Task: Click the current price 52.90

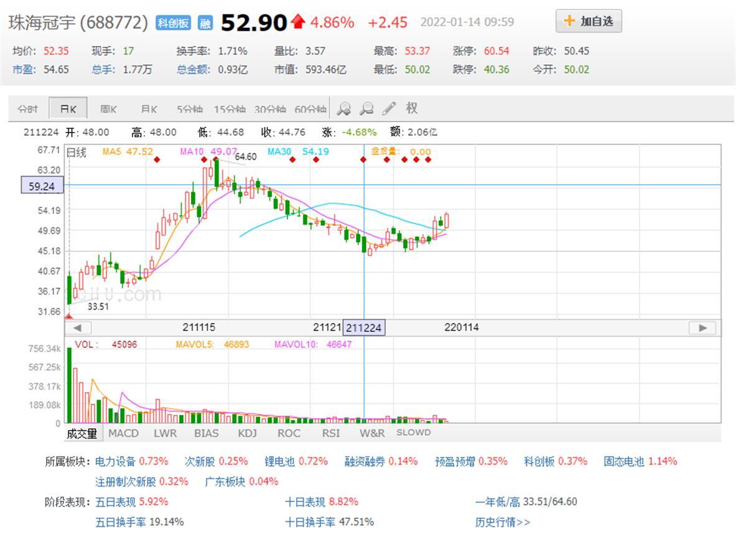Action: click(253, 22)
